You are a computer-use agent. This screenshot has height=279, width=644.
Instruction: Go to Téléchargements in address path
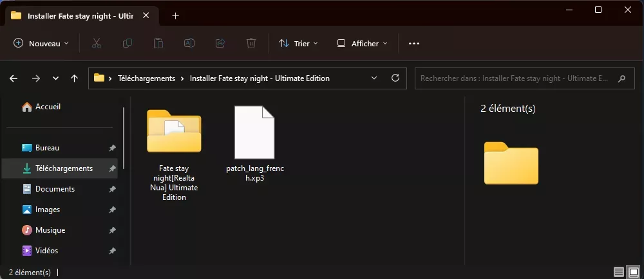coord(146,78)
